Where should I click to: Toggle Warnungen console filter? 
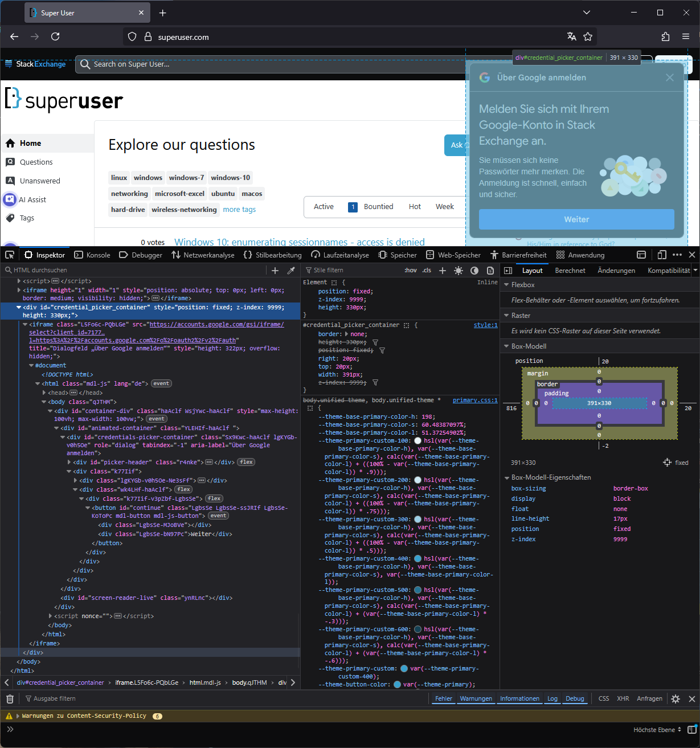tap(476, 698)
